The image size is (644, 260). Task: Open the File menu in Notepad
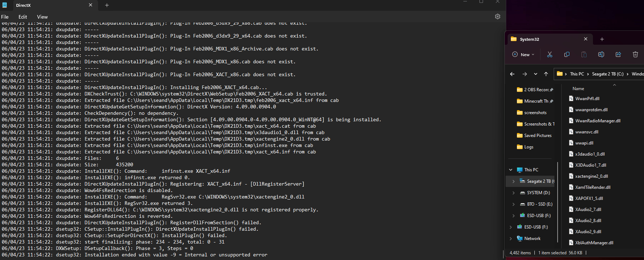[x=5, y=17]
